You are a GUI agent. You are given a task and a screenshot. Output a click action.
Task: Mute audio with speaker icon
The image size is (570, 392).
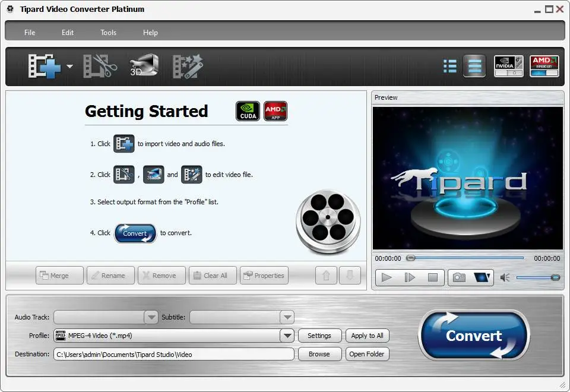pos(505,277)
